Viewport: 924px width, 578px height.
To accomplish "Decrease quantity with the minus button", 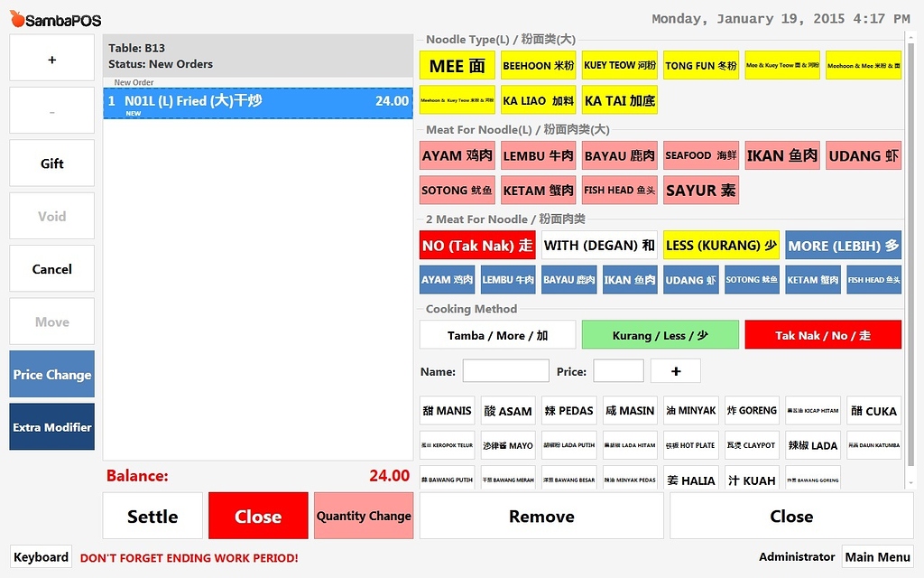I will [x=51, y=109].
